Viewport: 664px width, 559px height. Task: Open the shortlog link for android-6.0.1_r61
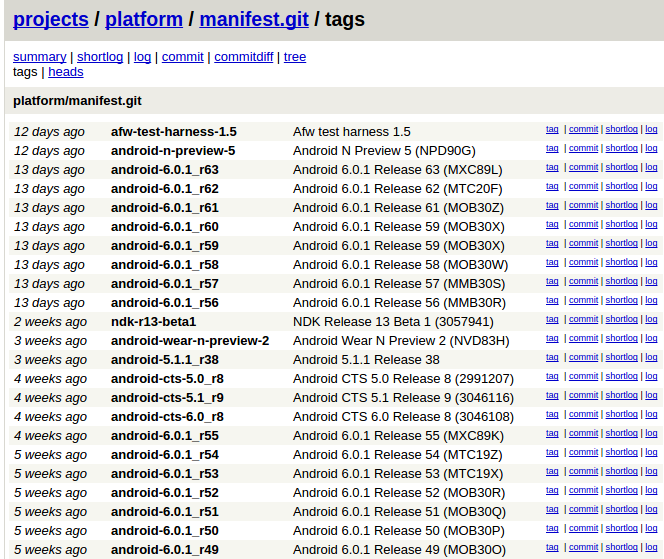(x=622, y=205)
